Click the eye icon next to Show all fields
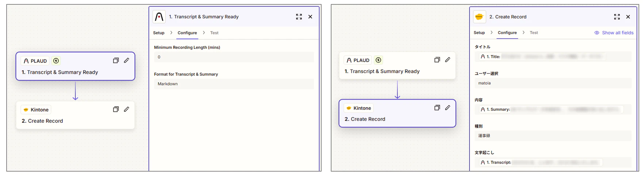644x176 pixels. click(597, 33)
